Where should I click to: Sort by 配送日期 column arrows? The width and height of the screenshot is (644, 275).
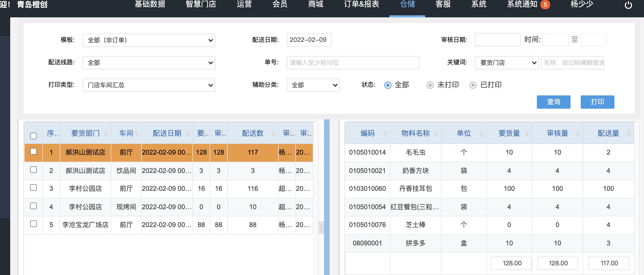click(x=188, y=133)
